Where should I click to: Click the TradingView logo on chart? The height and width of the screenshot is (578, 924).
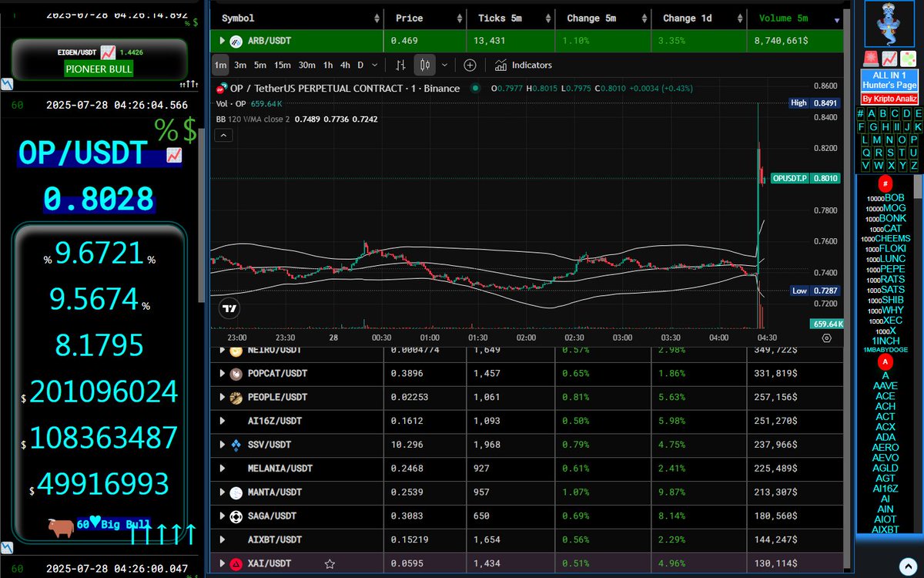tap(229, 309)
